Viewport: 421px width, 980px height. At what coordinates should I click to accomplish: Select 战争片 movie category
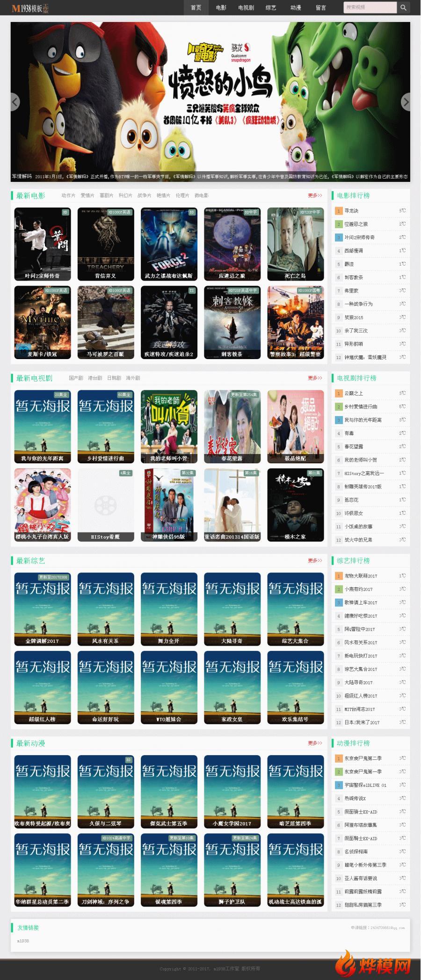(x=145, y=195)
